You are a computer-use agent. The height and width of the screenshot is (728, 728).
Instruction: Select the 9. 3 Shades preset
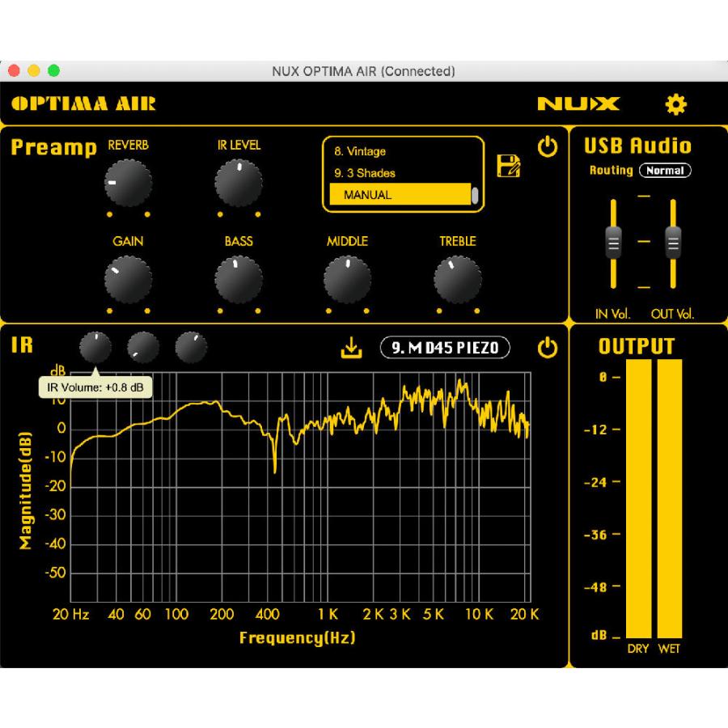coord(365,173)
